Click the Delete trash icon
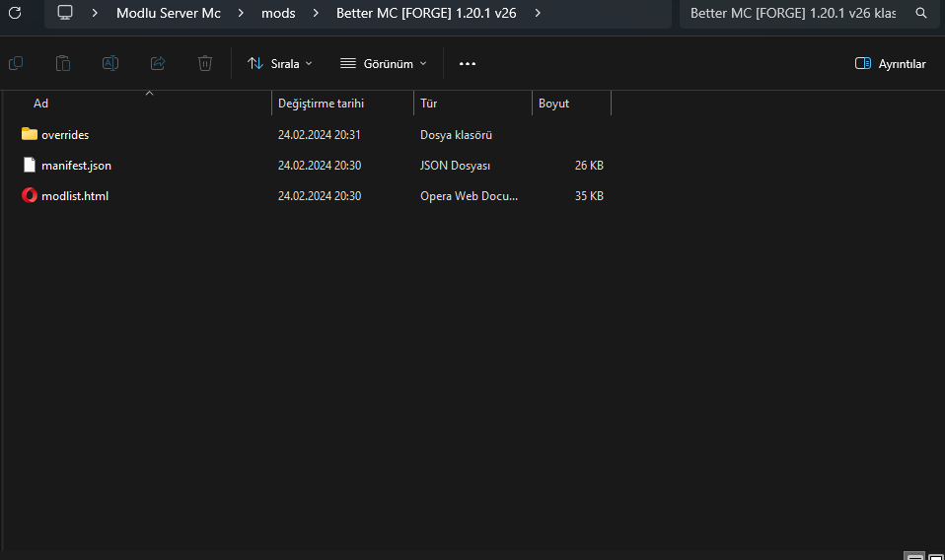The image size is (945, 560). click(205, 63)
